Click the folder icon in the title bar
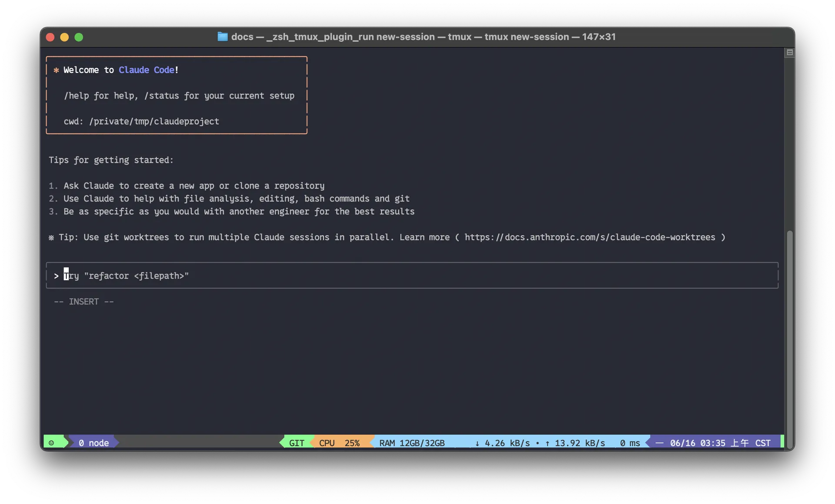The height and width of the screenshot is (504, 835). (x=222, y=36)
